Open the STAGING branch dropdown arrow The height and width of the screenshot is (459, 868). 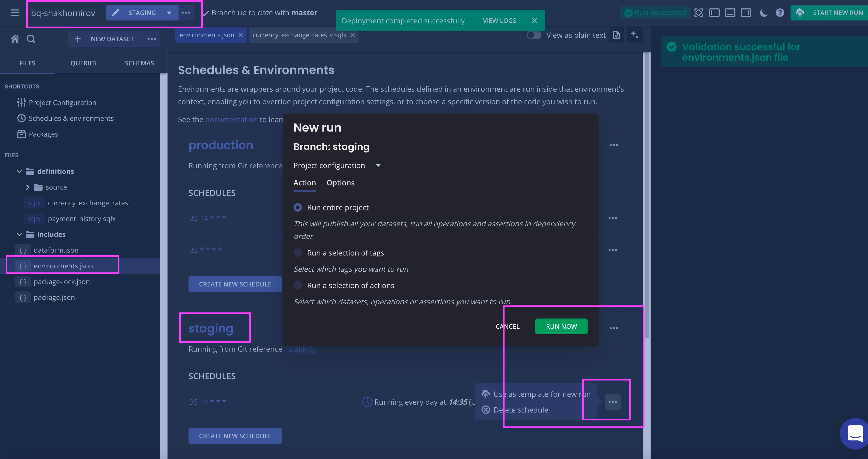169,13
